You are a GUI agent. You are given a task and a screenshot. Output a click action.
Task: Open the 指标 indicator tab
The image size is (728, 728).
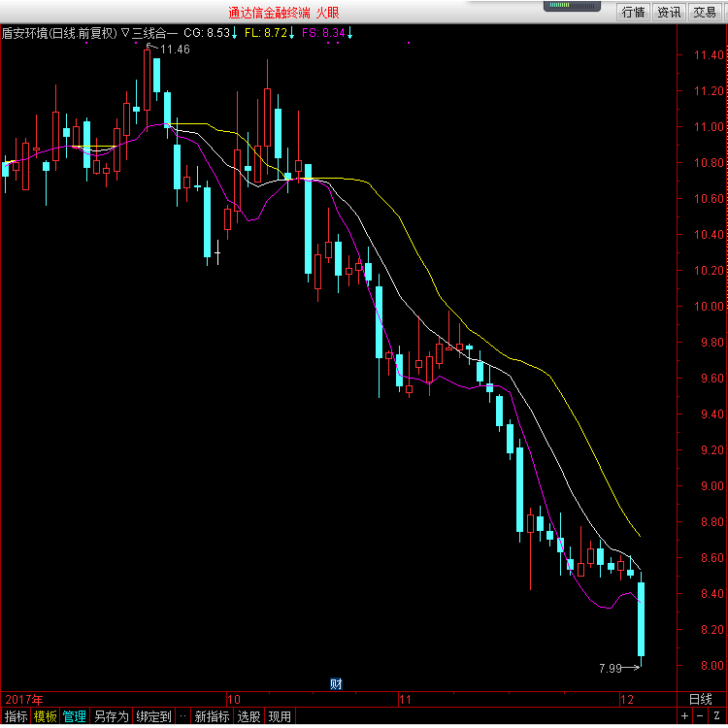coord(17,716)
